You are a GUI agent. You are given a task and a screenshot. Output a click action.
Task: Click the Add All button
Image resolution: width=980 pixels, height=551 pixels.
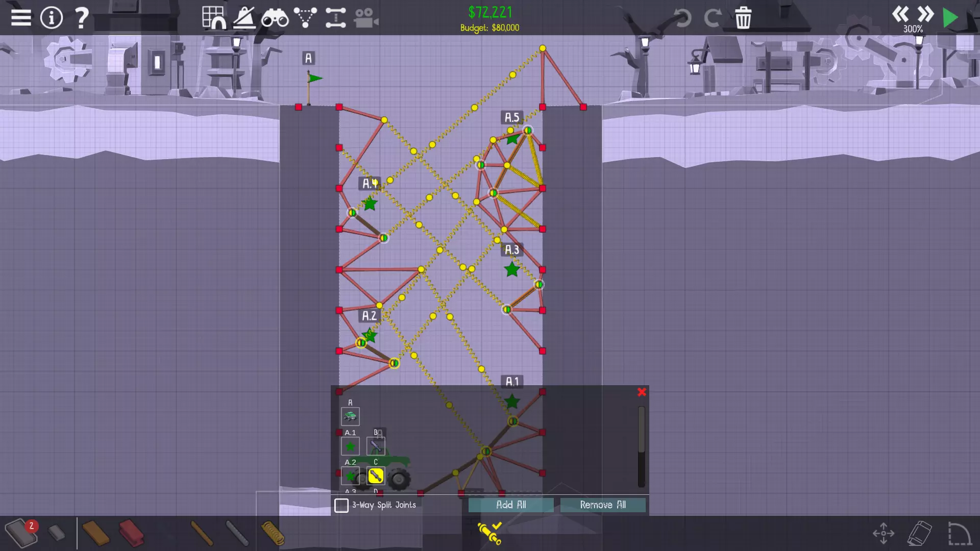point(511,505)
